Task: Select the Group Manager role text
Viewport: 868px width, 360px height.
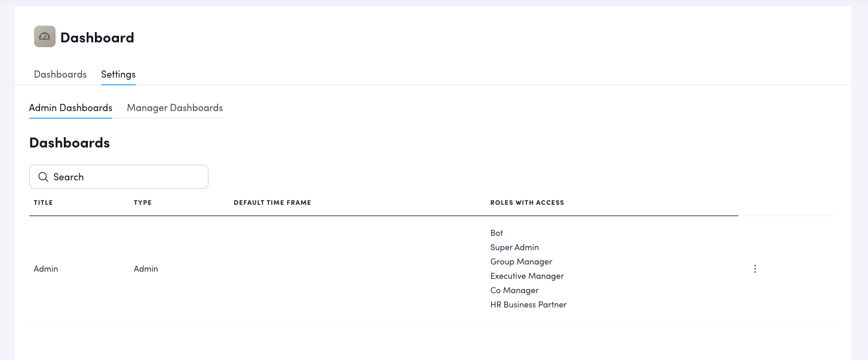Action: pos(521,261)
